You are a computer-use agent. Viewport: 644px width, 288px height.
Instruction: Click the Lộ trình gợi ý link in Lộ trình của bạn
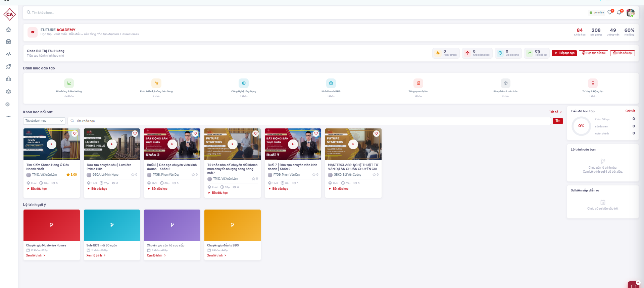pyautogui.click(x=598, y=172)
